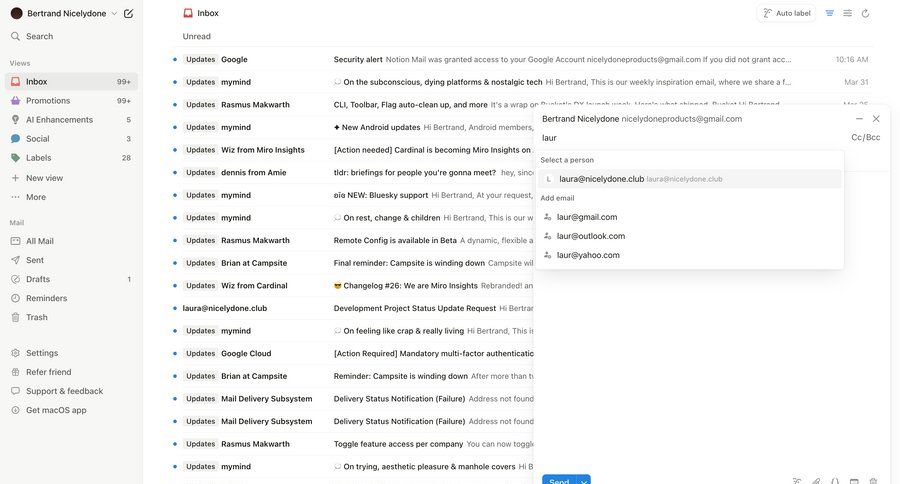The width and height of the screenshot is (900, 484).
Task: Minimize the compose email window
Action: [x=859, y=119]
